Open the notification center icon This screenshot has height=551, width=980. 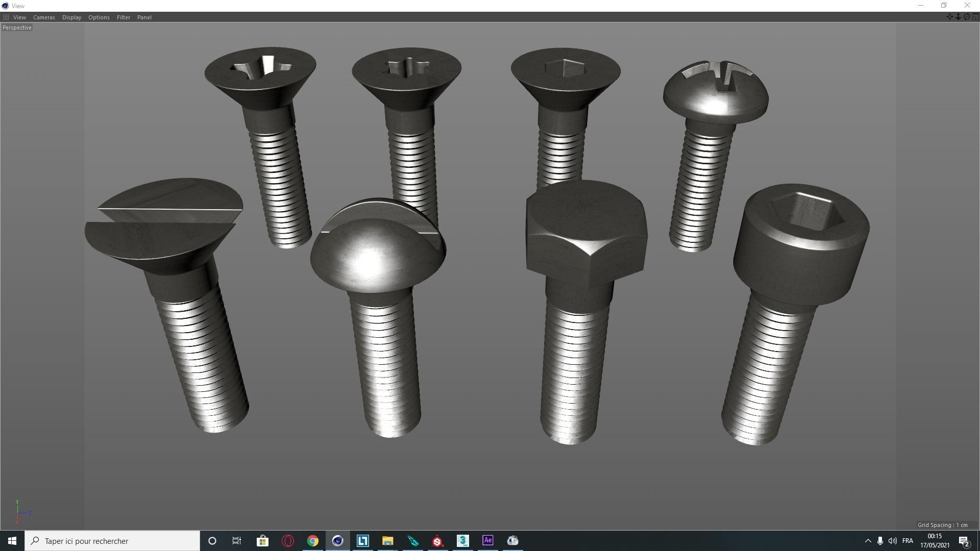(964, 541)
